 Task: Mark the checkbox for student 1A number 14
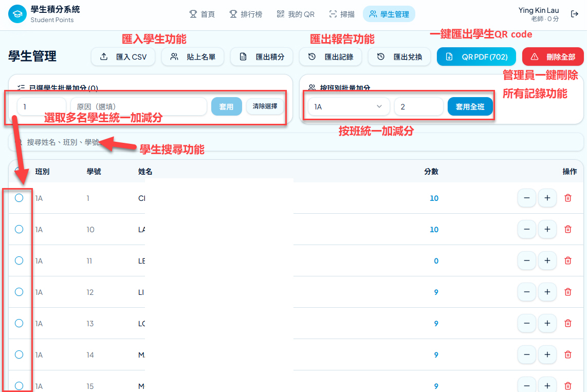coord(19,354)
